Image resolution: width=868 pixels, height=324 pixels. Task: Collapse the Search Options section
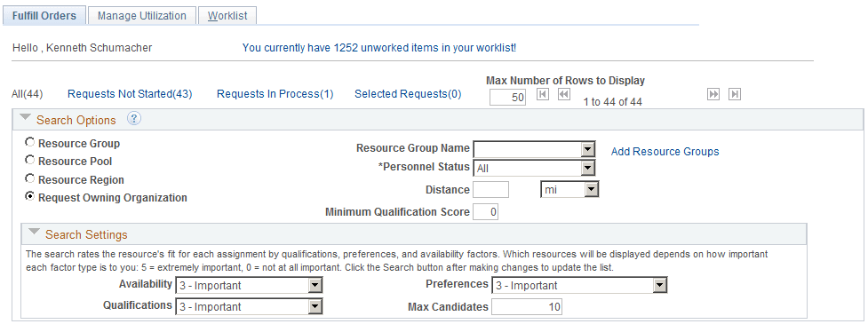26,118
